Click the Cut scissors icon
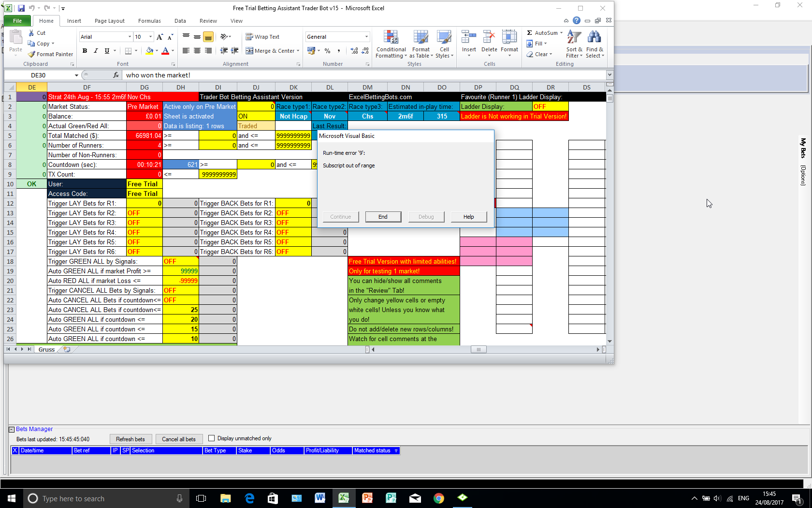This screenshot has height=508, width=812. (x=31, y=33)
